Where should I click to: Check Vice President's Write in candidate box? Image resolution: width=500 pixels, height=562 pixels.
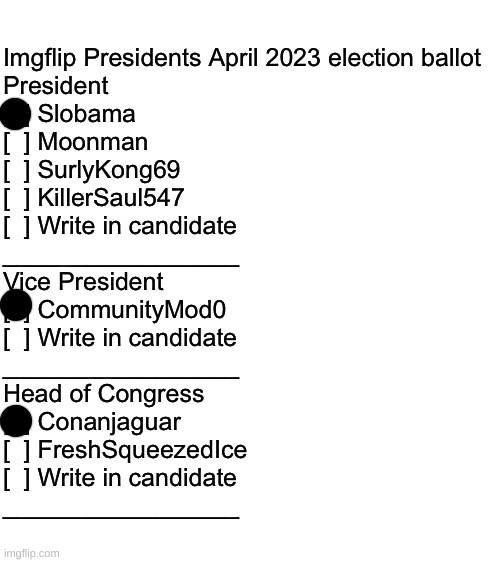point(17,339)
